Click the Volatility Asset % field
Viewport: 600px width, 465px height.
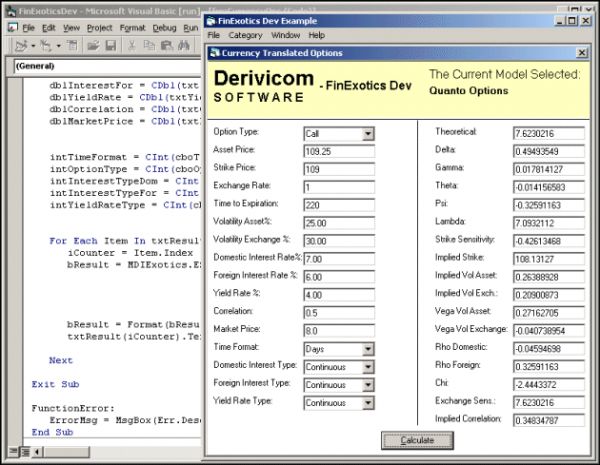pyautogui.click(x=339, y=223)
